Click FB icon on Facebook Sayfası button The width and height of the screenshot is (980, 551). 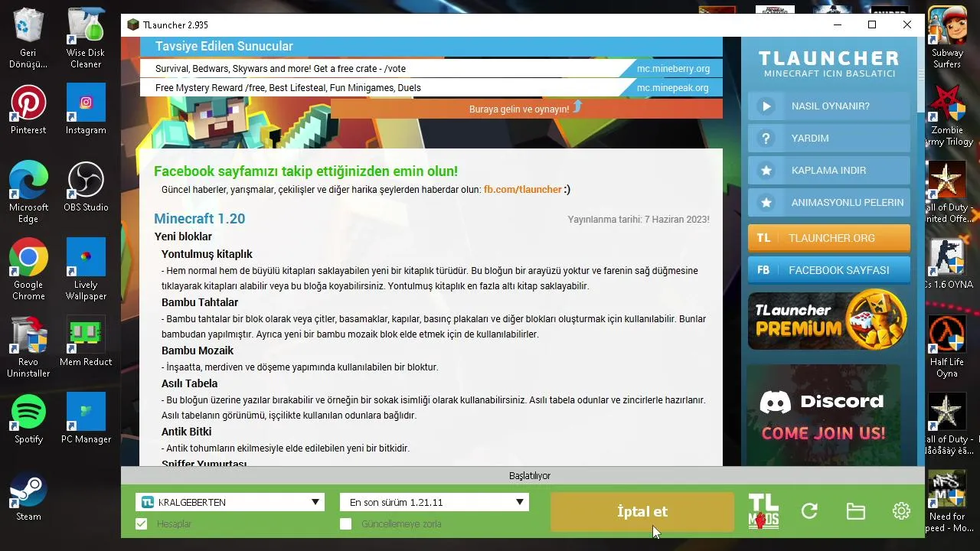click(x=763, y=270)
